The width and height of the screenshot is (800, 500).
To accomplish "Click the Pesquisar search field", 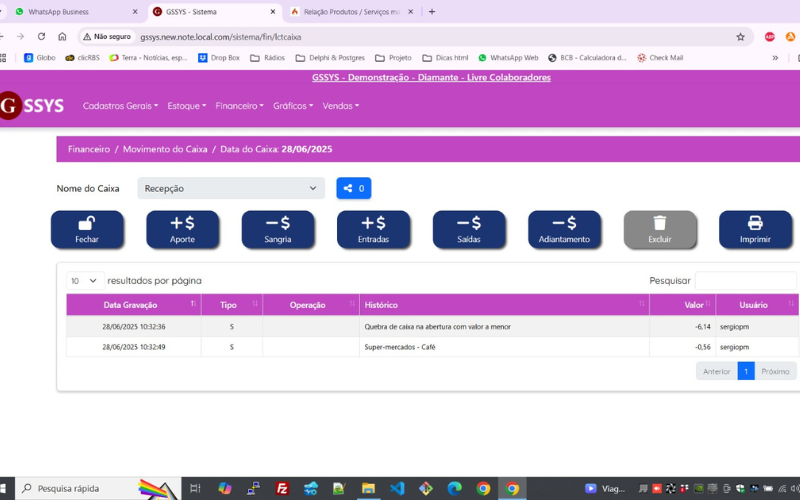I will click(745, 281).
